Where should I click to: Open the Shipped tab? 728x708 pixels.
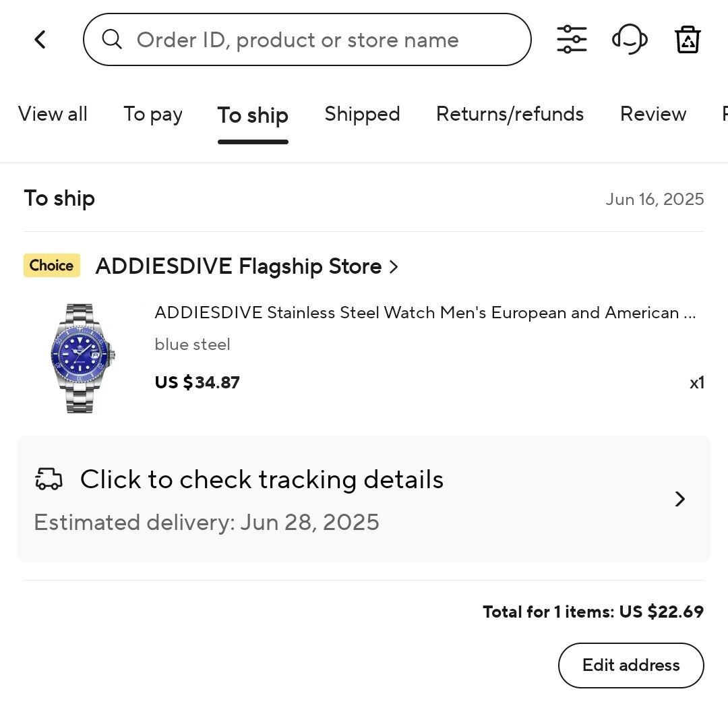point(362,114)
